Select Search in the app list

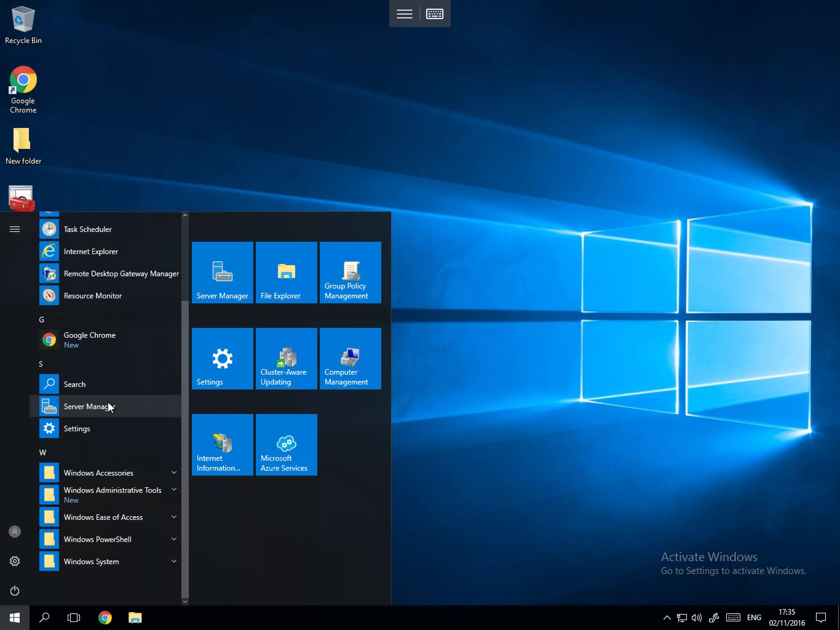[74, 384]
